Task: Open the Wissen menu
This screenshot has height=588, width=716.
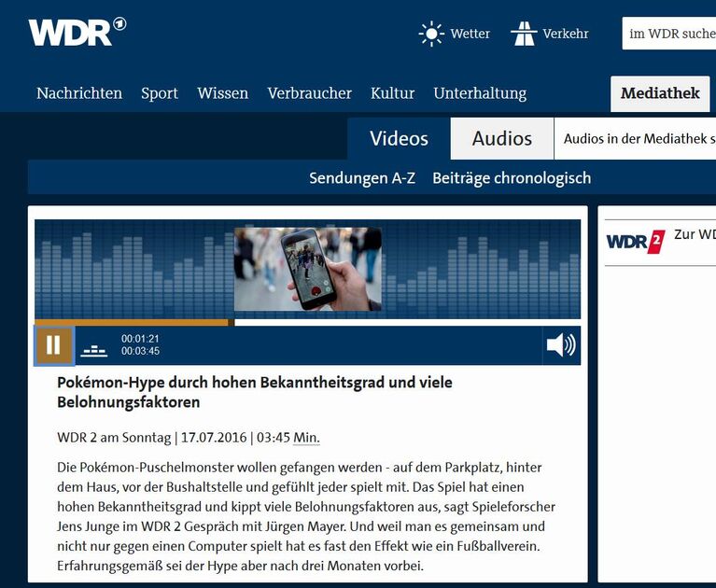Action: [223, 93]
